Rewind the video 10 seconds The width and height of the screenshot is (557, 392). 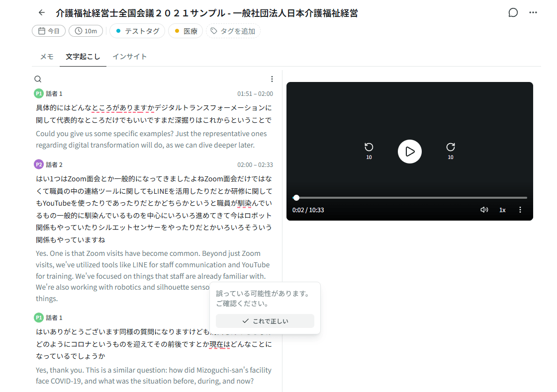pos(369,151)
